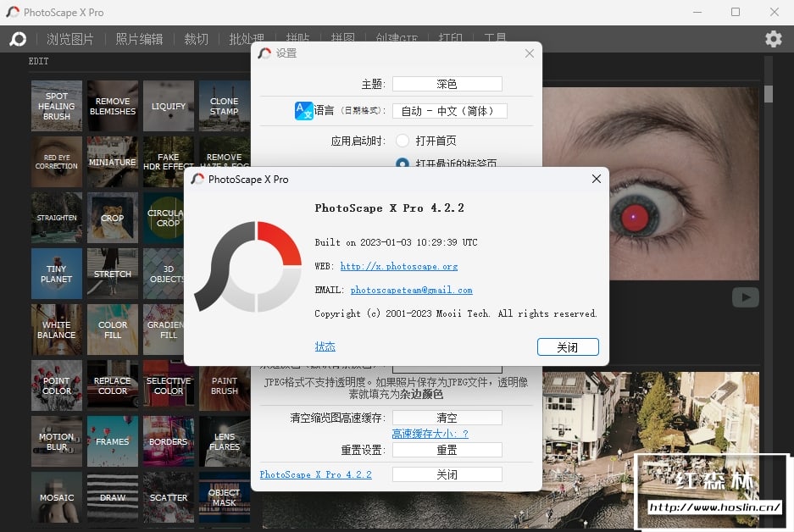This screenshot has height=532, width=794.
Task: Click 清空 to clear thumbnail cache
Action: [x=447, y=418]
